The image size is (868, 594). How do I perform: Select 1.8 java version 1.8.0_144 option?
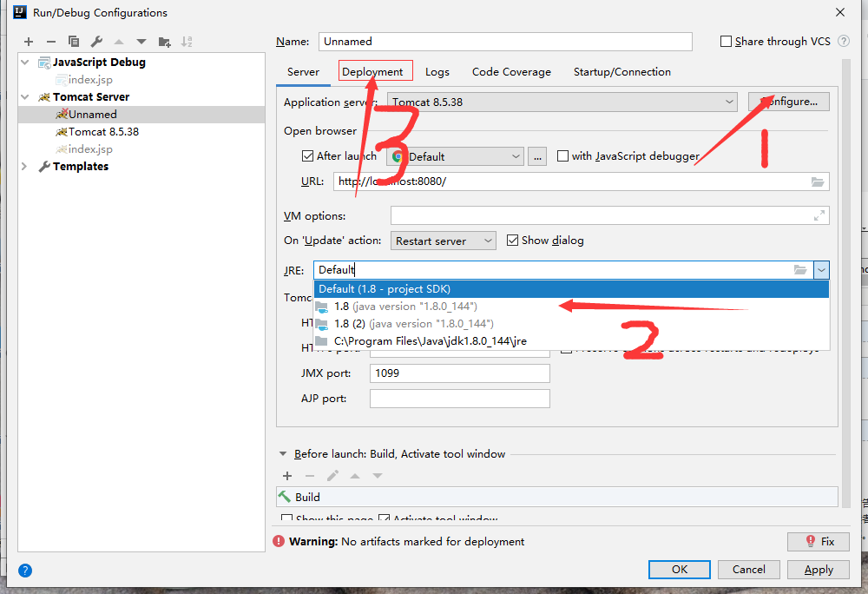click(x=571, y=307)
